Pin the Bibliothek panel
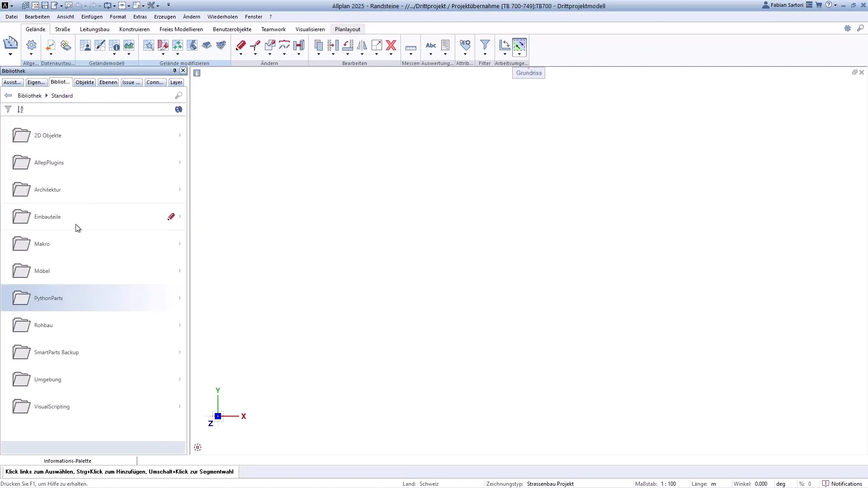 tap(174, 70)
